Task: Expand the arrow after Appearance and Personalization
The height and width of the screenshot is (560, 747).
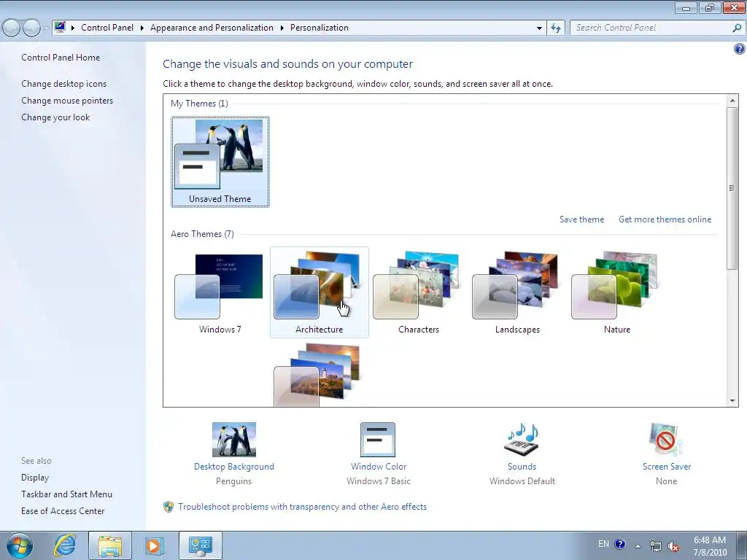Action: (x=282, y=28)
